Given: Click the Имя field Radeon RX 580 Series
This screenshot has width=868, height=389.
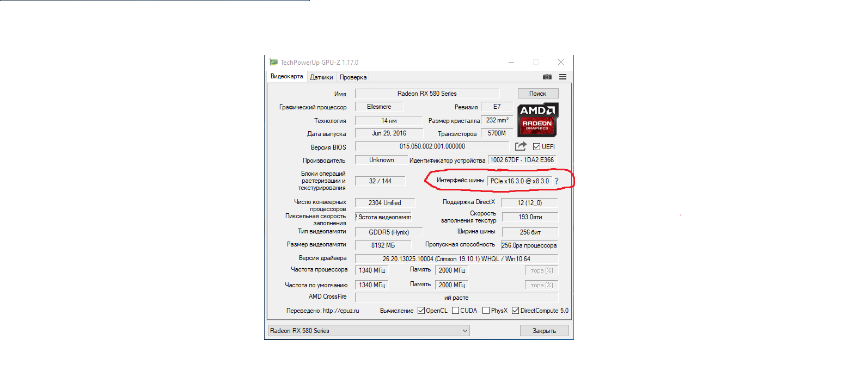Looking at the screenshot, I should point(427,94).
